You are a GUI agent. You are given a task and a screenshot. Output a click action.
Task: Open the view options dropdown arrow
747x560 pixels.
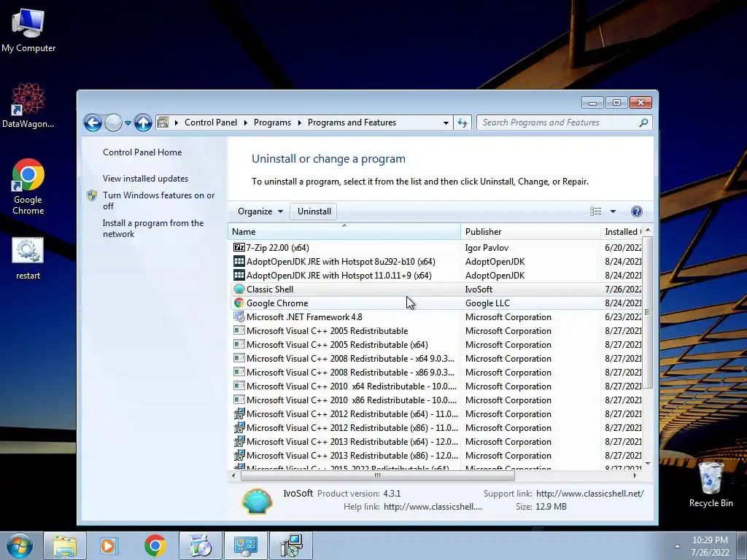pos(613,211)
